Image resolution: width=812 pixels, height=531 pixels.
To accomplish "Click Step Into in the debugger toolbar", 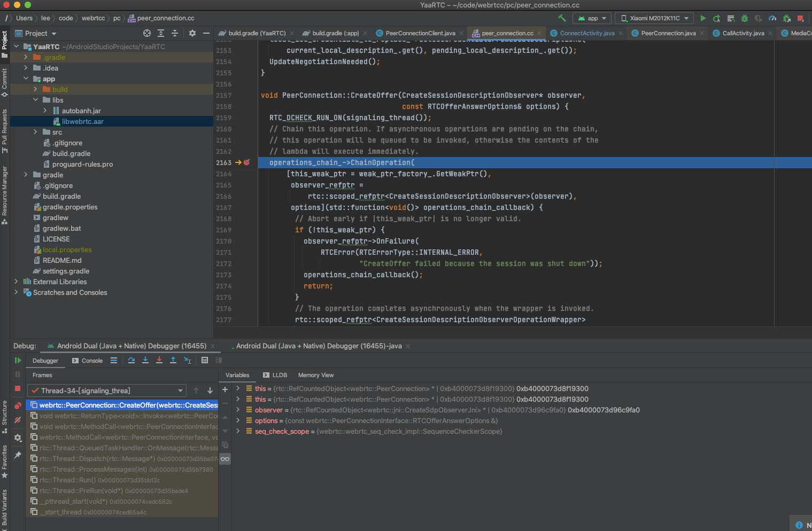I will (145, 361).
